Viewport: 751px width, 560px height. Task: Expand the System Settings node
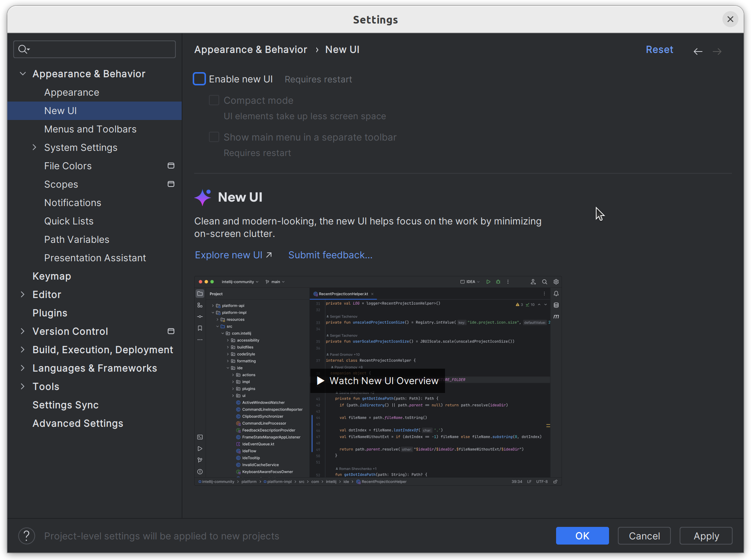pos(35,147)
